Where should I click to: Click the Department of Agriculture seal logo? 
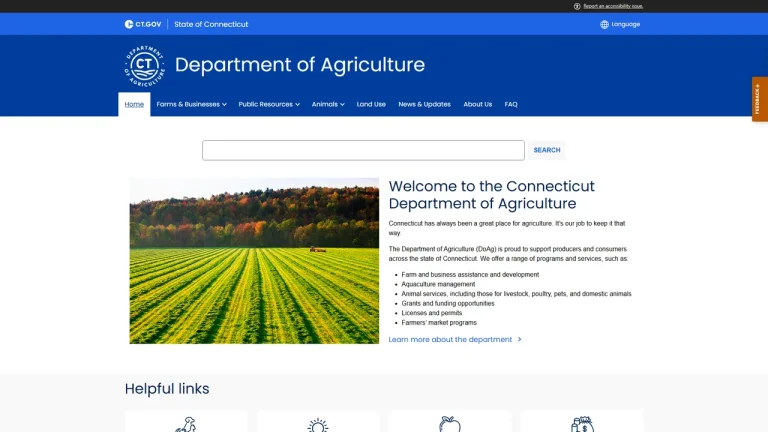click(144, 66)
